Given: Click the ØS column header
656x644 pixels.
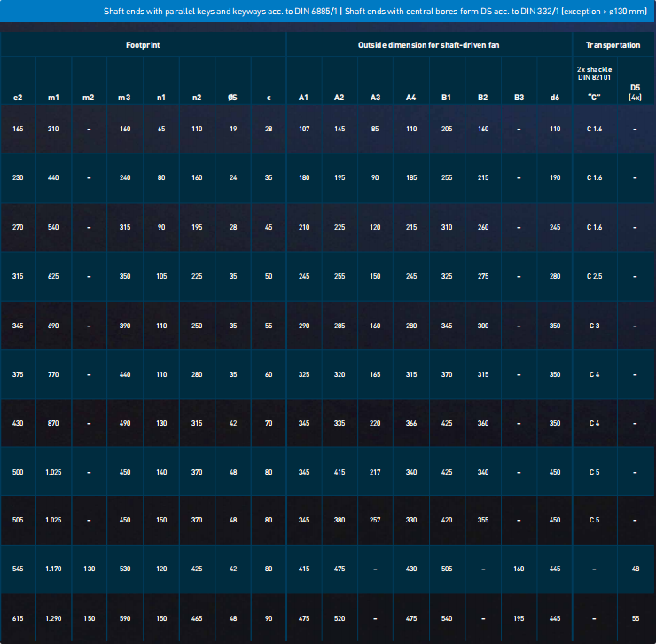Looking at the screenshot, I should 232,97.
